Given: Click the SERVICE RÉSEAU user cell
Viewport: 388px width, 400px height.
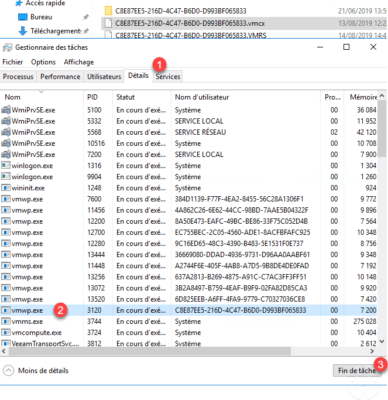Looking at the screenshot, I should click(200, 132).
